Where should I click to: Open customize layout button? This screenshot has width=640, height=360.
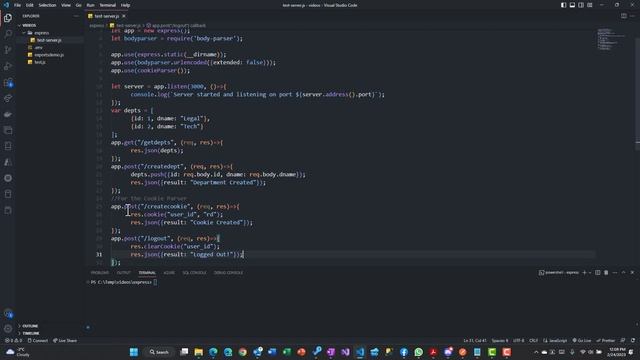(590, 5)
